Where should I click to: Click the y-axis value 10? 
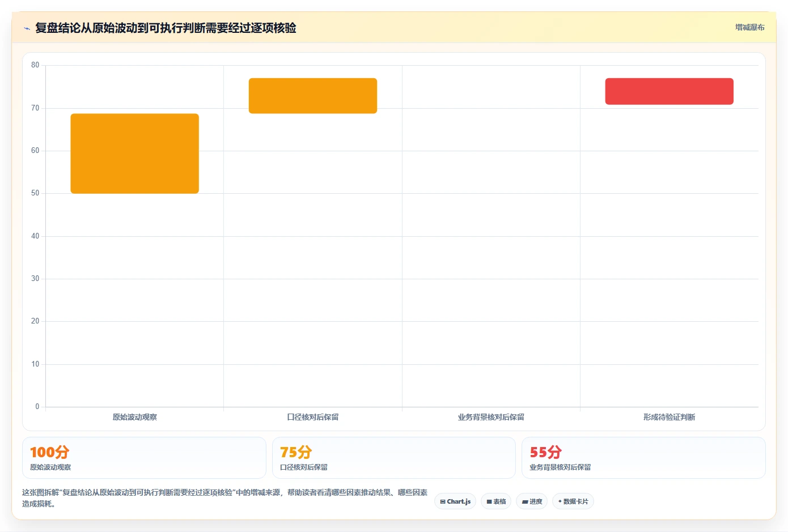(x=35, y=364)
